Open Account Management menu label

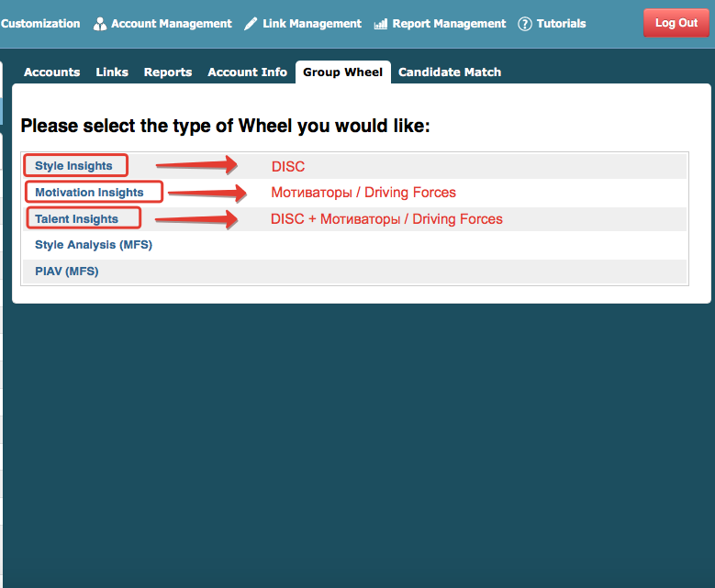172,24
